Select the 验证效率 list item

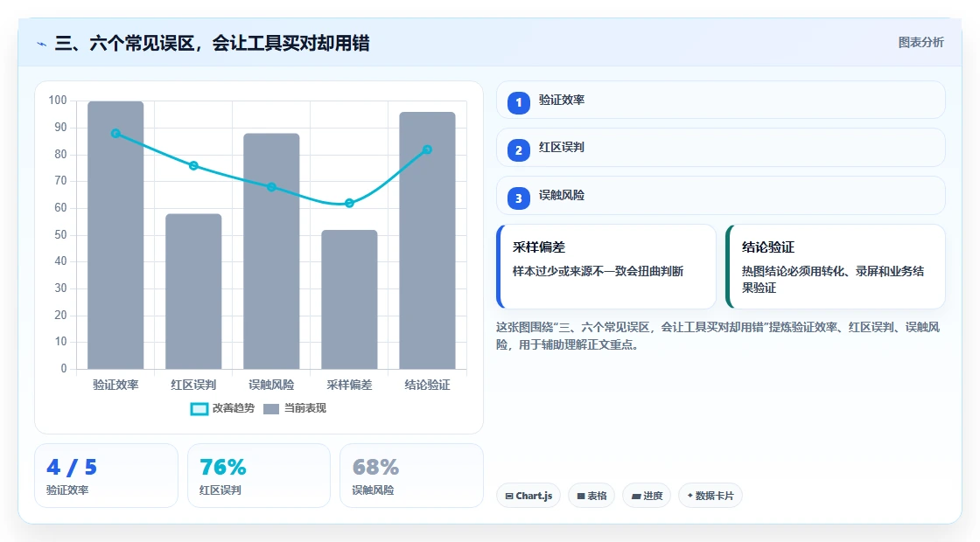pyautogui.click(x=721, y=100)
